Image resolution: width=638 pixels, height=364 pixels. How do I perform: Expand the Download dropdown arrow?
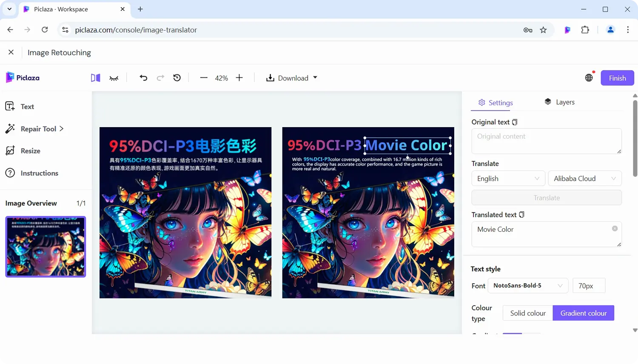pos(315,78)
